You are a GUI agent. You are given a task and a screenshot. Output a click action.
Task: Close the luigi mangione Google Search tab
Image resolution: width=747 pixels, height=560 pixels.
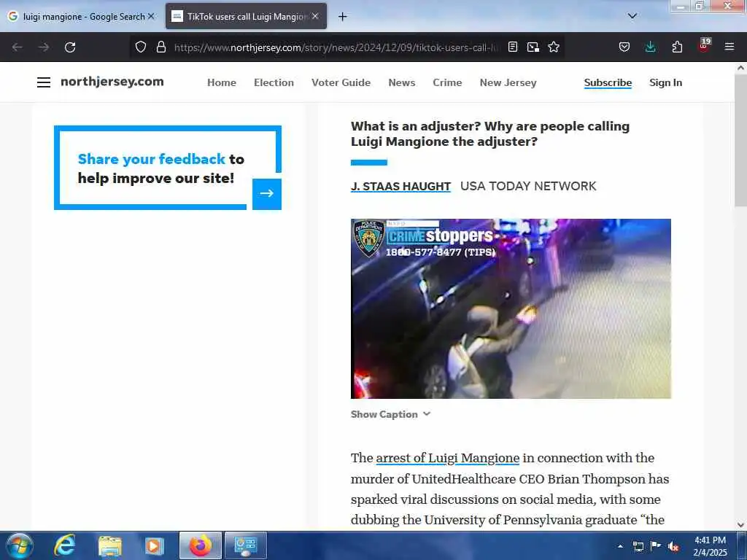pyautogui.click(x=151, y=16)
